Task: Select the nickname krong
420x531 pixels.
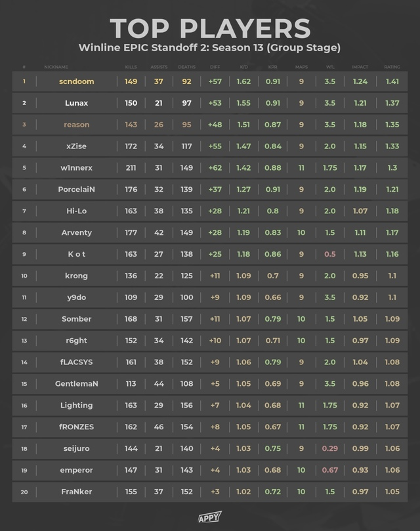Action: click(77, 276)
